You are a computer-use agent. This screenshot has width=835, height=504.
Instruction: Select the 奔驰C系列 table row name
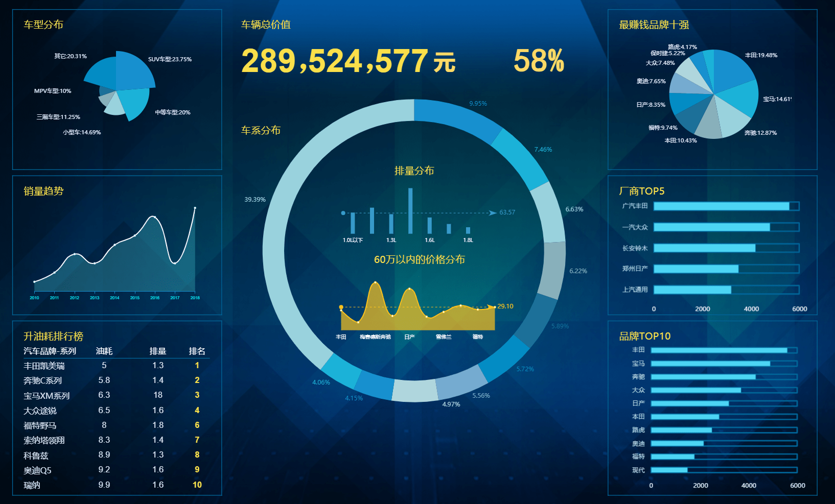coord(42,381)
